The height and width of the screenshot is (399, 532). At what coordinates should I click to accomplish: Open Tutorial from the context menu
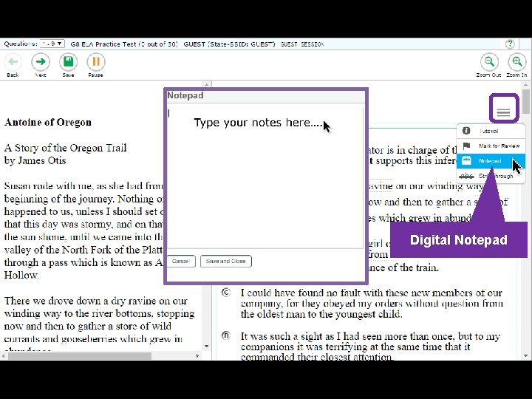click(x=491, y=131)
